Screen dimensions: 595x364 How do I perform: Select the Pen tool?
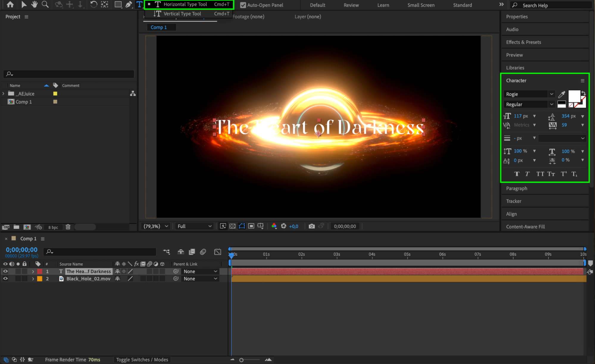pyautogui.click(x=129, y=4)
